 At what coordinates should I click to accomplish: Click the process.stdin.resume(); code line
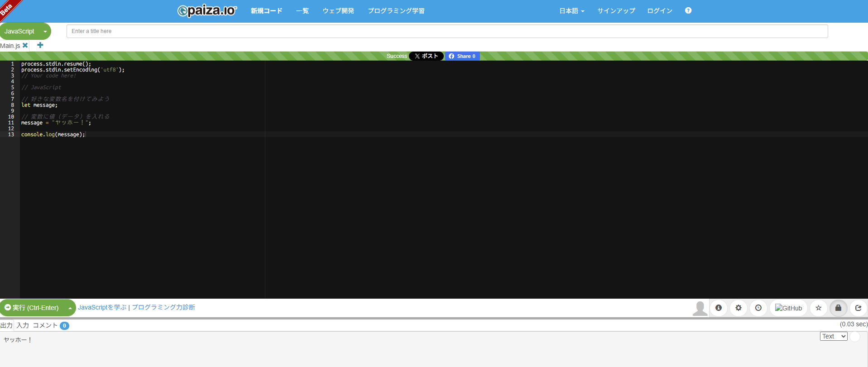point(56,64)
